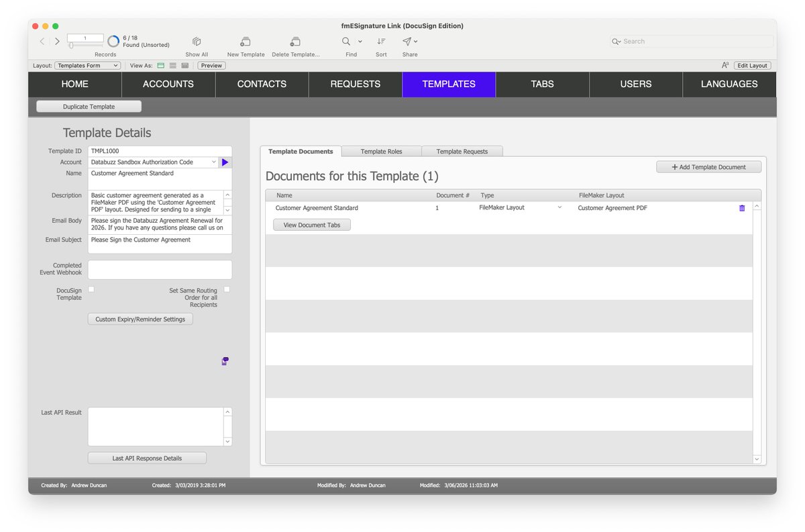805x532 pixels.
Task: Click the Document # value 1
Action: point(437,208)
